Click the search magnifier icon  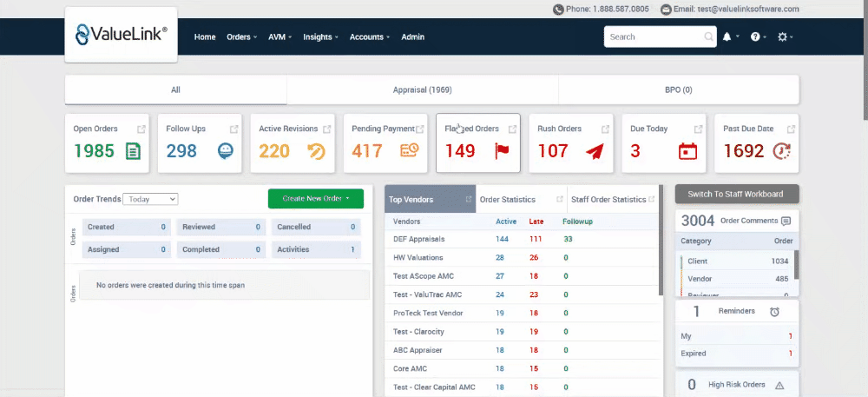tap(708, 36)
